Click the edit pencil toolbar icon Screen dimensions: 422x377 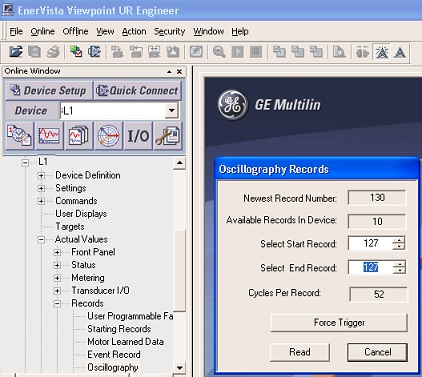coord(196,52)
